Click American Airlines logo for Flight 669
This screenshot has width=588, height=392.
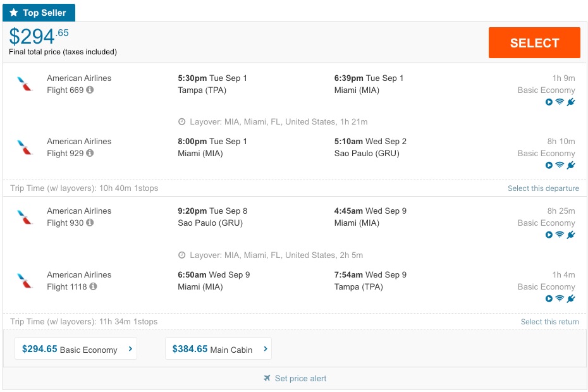25,84
